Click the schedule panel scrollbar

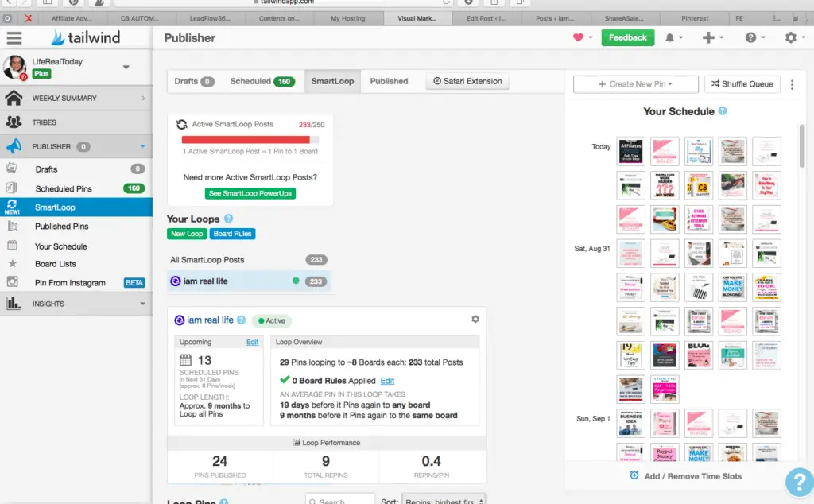tap(802, 145)
